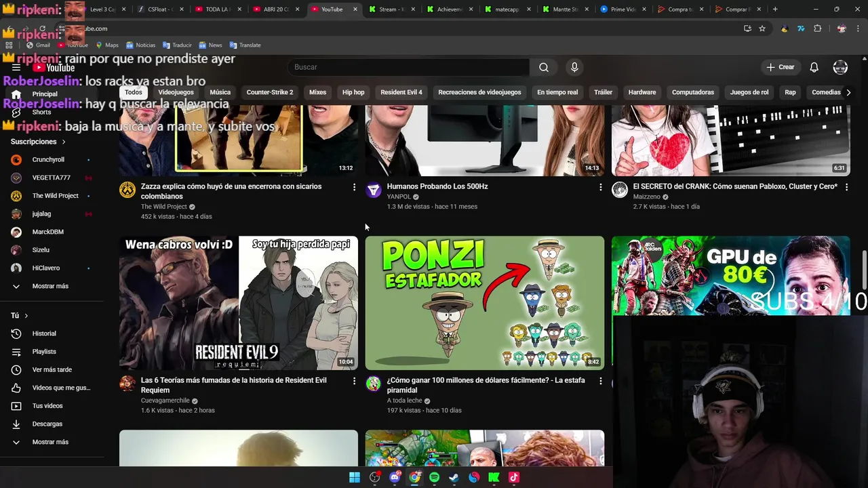The image size is (868, 488).
Task: Open VEGETTA777 subscription in sidebar
Action: tap(52, 178)
